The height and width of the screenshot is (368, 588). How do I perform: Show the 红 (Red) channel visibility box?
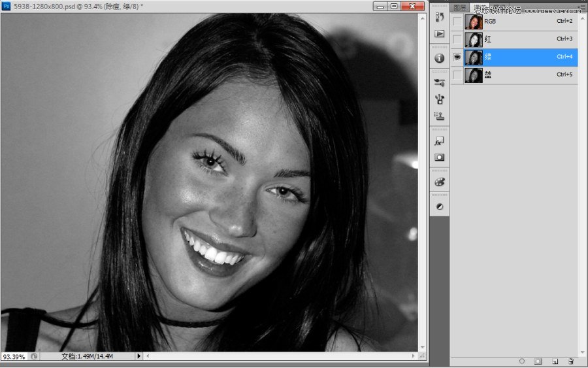point(457,39)
